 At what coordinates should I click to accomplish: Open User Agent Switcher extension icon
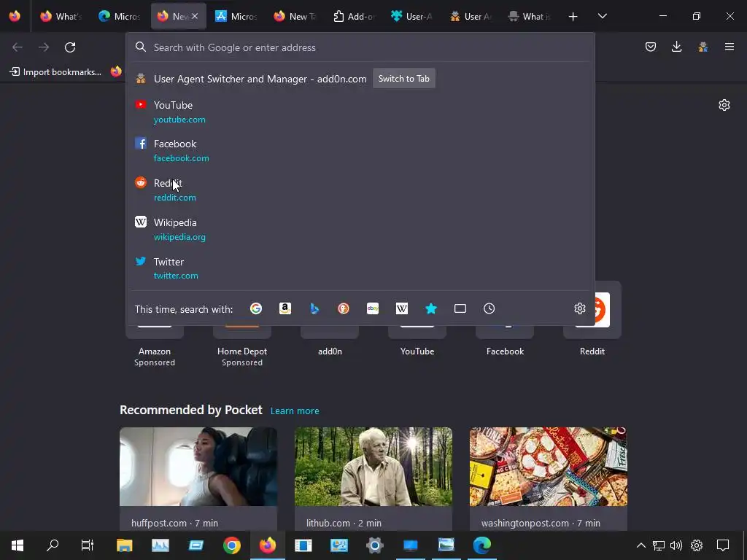(703, 47)
